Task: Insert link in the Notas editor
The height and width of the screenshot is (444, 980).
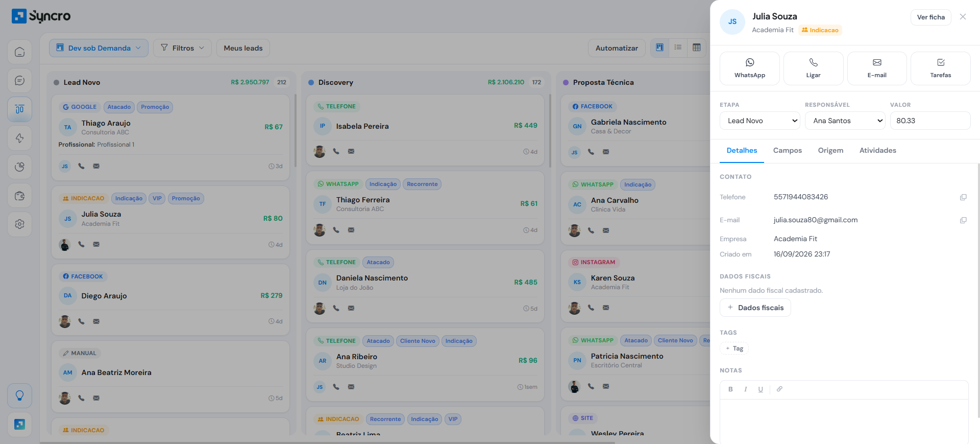Action: tap(779, 389)
